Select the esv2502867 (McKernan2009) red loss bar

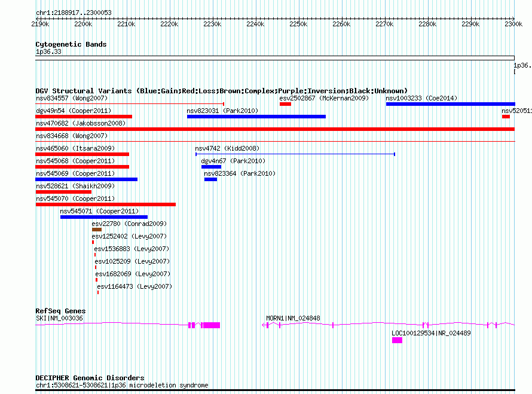coord(285,104)
